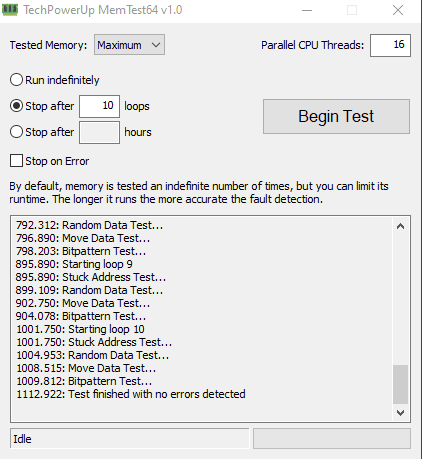Viewport: 422px width, 459px height.
Task: Open the Tested Memory dropdown
Action: point(129,45)
